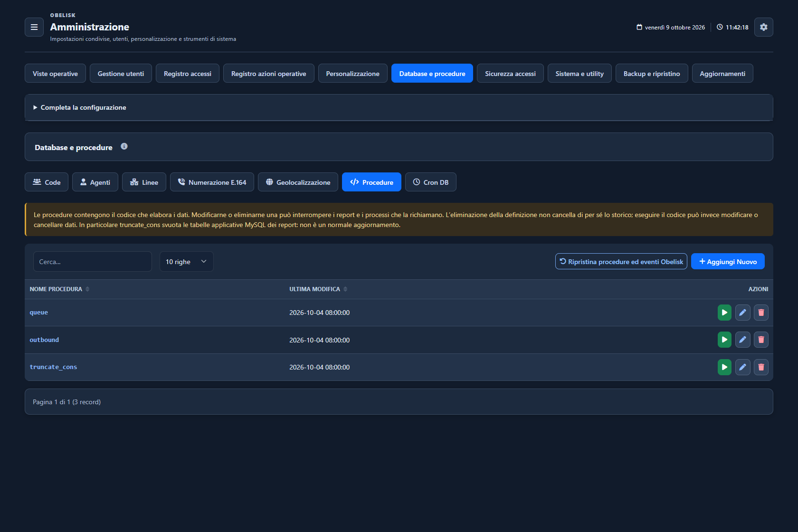Screen dimensions: 798x532
Task: Show info tooltip for Database e procedure
Action: pyautogui.click(x=124, y=146)
